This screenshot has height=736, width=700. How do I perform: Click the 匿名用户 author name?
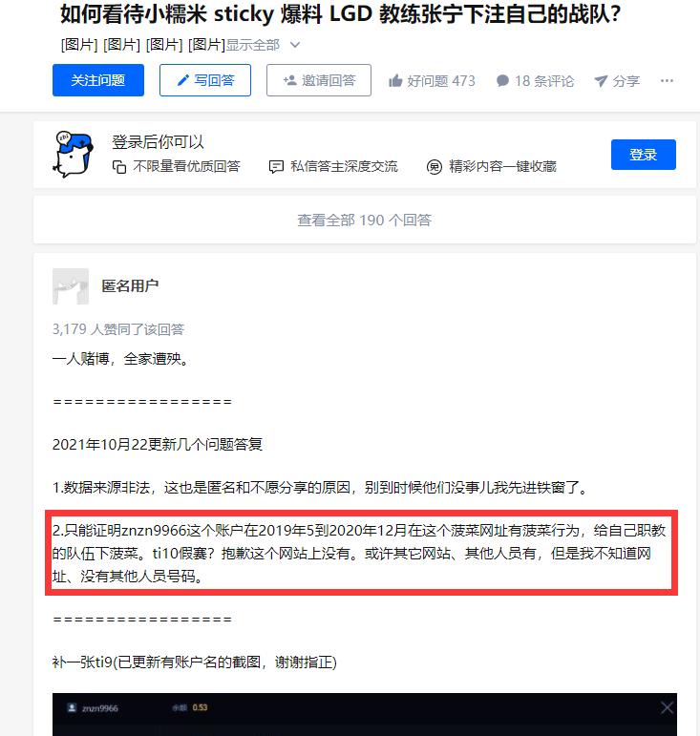130,285
